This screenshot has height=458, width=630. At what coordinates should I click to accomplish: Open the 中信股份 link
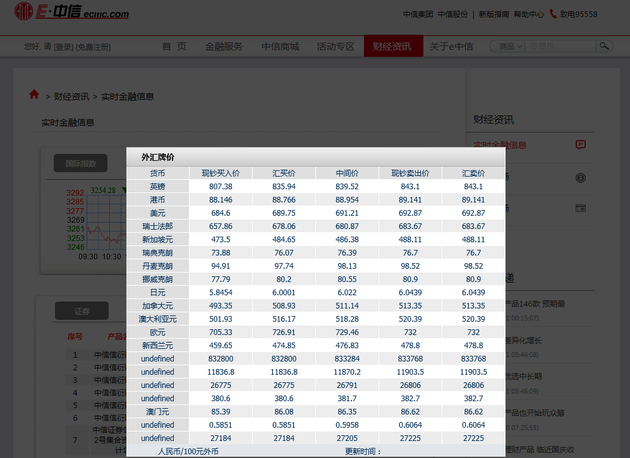[453, 14]
